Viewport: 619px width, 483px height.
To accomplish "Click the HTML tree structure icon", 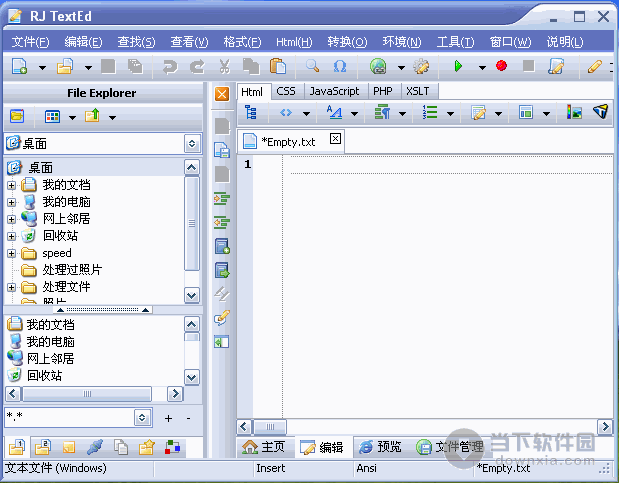I will pos(251,112).
